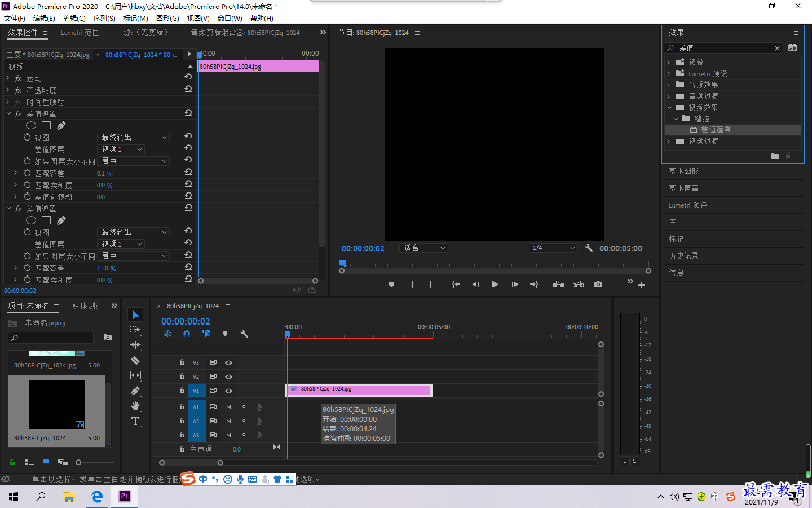Click the Lift button in Program monitor
Viewport: 812px width, 508px height.
[x=558, y=284]
